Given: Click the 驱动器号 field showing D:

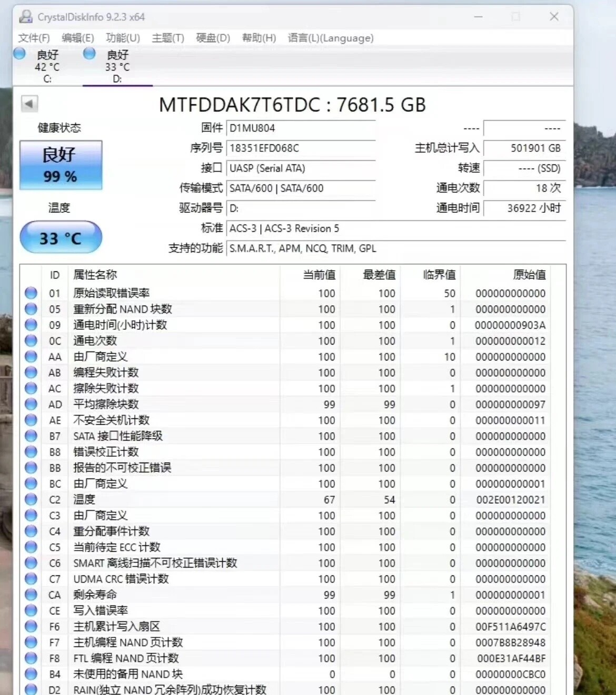Looking at the screenshot, I should (x=301, y=208).
